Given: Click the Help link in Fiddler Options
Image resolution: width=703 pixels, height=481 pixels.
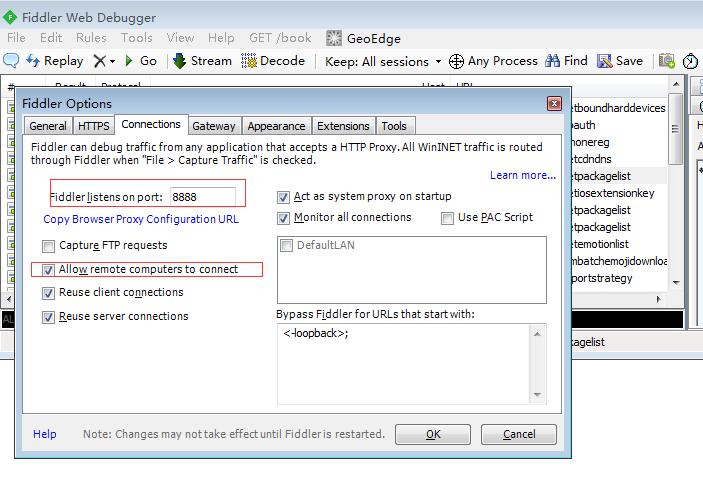Looking at the screenshot, I should (x=45, y=434).
